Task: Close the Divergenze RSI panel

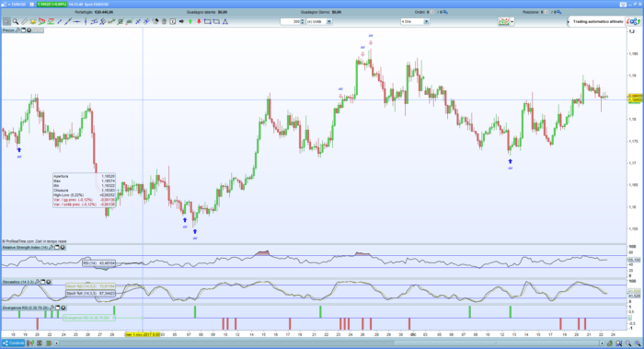Action: 63,308
